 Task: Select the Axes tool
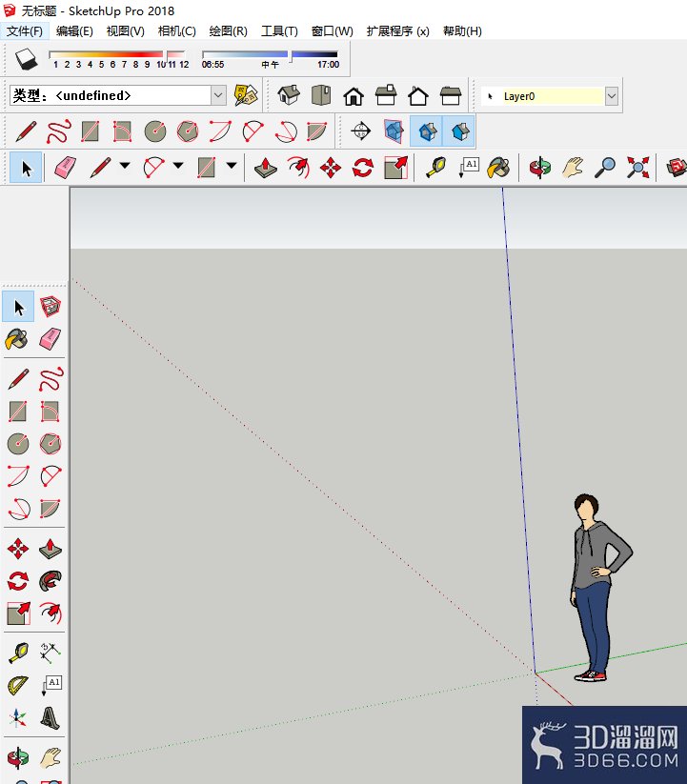click(18, 717)
